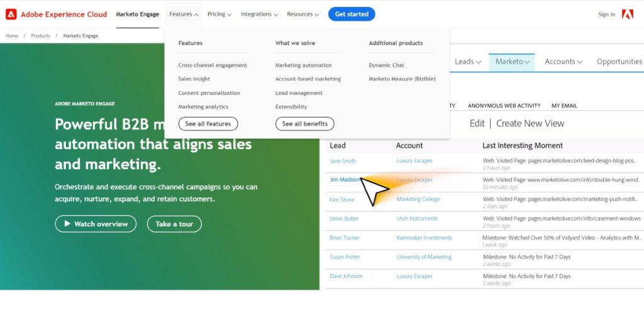Click See all features button
This screenshot has width=644, height=322.
coord(208,124)
